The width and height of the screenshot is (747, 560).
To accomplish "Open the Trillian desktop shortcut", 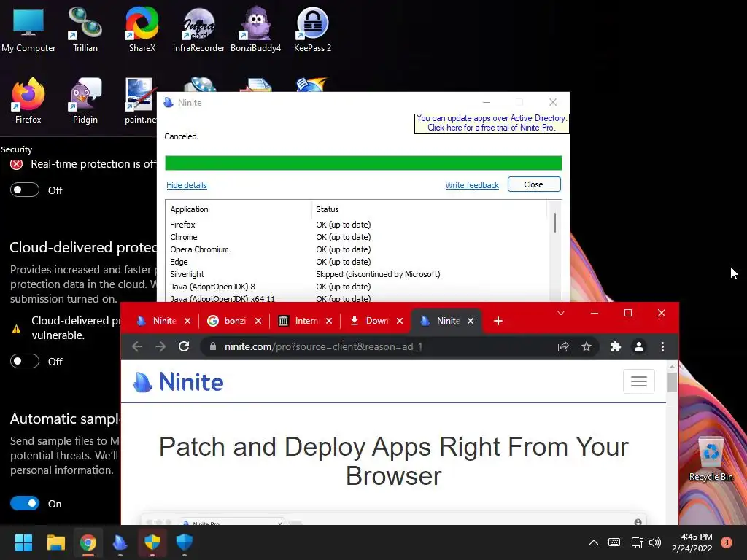I will pos(85,29).
